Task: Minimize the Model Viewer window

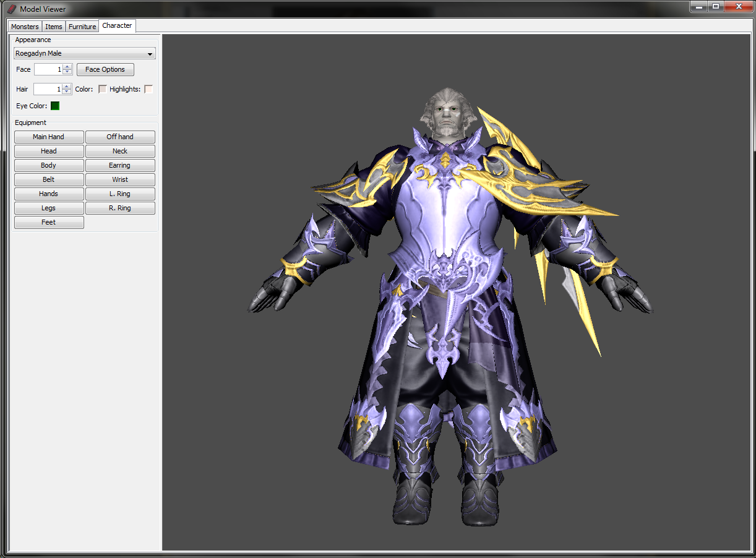Action: pos(699,6)
